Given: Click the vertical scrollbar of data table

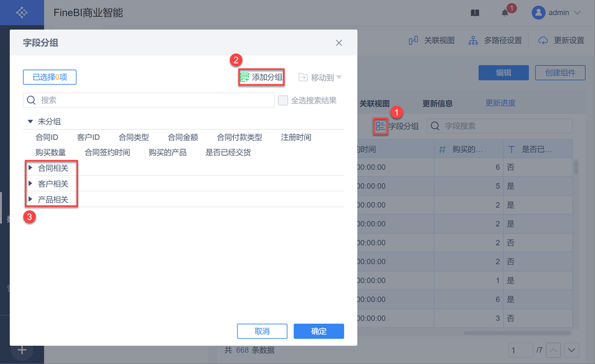Looking at the screenshot, I should coord(576,167).
